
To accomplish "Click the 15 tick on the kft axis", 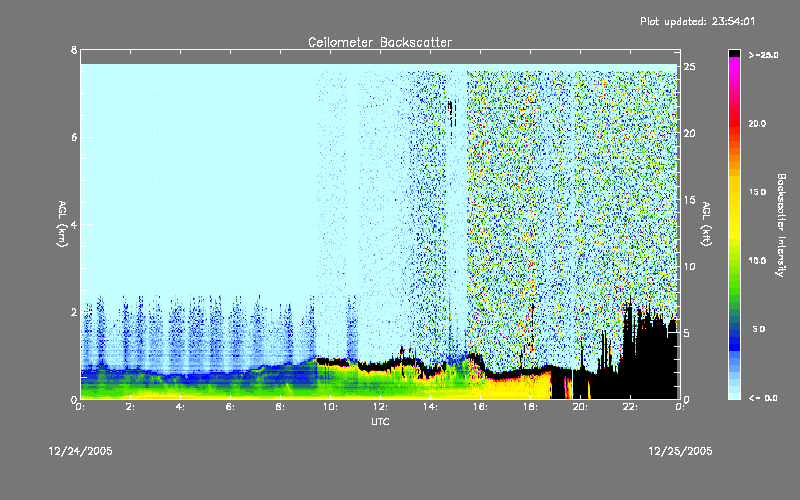I will pyautogui.click(x=689, y=199).
